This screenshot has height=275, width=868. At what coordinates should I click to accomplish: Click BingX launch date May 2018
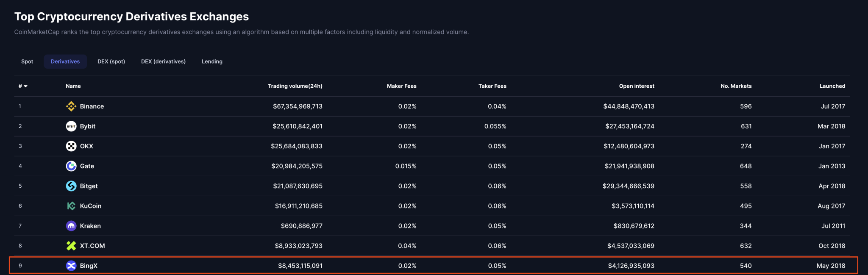tap(831, 266)
